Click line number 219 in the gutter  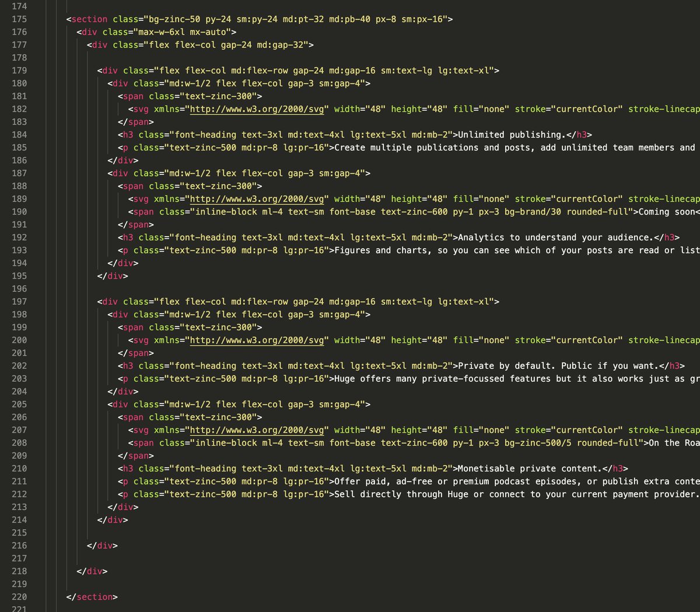tap(19, 584)
